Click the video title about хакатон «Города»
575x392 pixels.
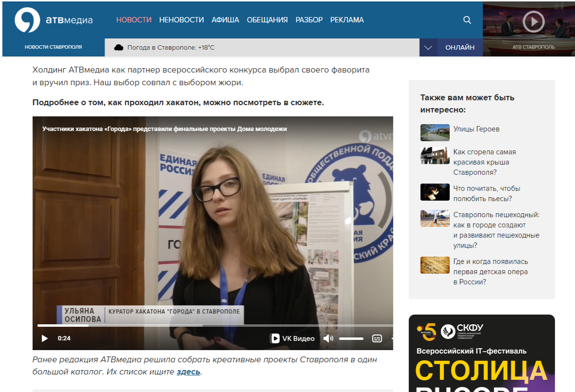click(x=164, y=129)
